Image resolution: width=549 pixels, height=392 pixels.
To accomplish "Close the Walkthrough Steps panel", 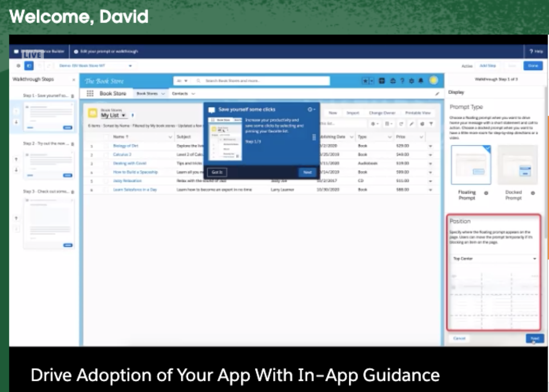I will click(x=74, y=80).
